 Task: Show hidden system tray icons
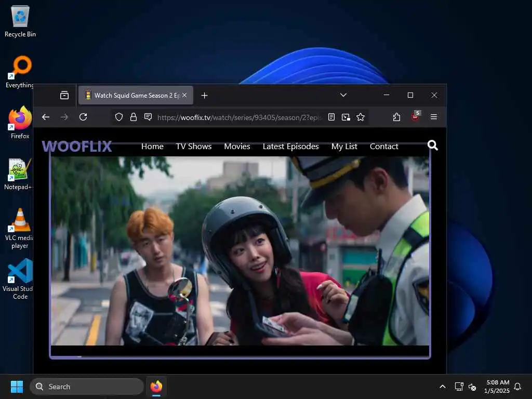[443, 387]
